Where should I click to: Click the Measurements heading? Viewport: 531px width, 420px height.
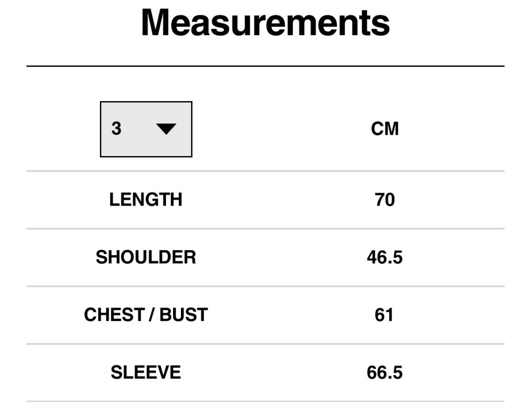point(265,22)
